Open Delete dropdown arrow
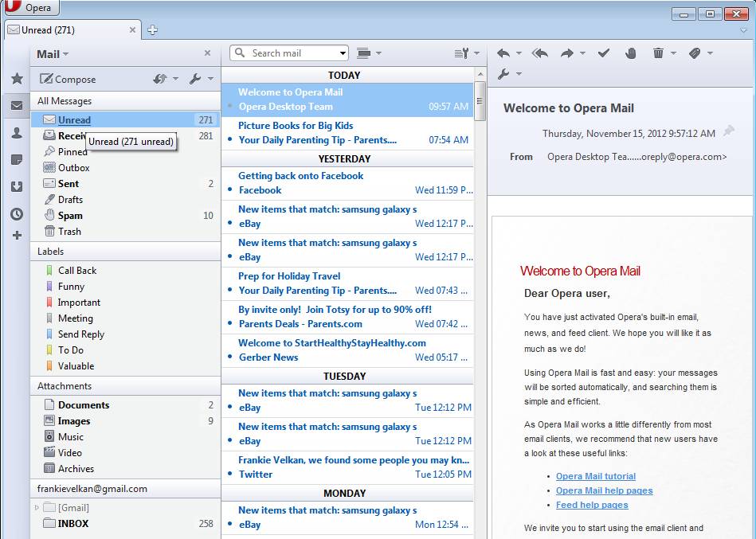The height and width of the screenshot is (539, 756). click(x=674, y=53)
